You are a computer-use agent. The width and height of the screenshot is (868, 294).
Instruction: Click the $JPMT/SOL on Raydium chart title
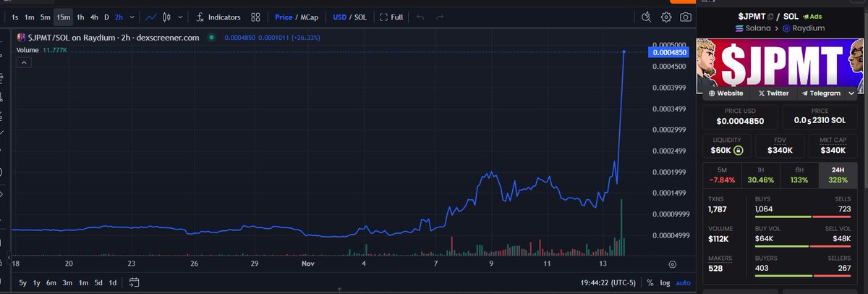point(112,38)
